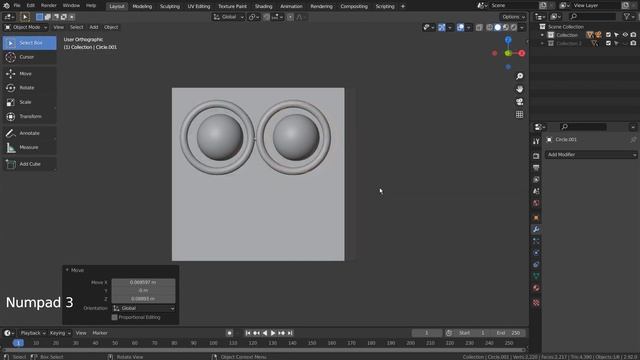Toggle camera view icon

[x=519, y=102]
